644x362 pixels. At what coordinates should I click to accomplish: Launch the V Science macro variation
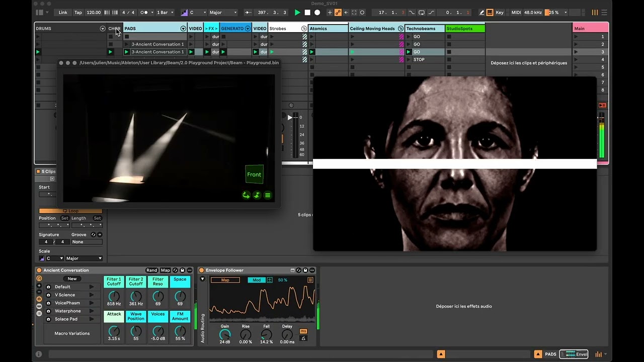coord(92,295)
